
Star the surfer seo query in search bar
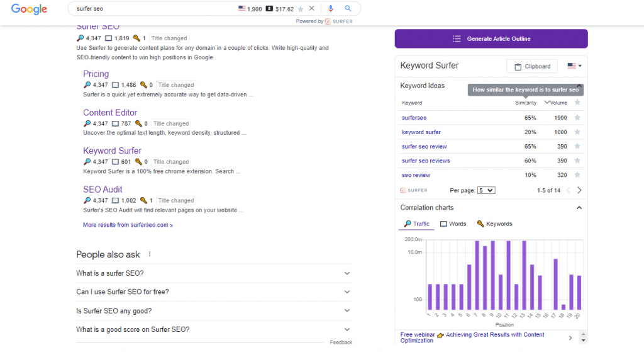[301, 9]
